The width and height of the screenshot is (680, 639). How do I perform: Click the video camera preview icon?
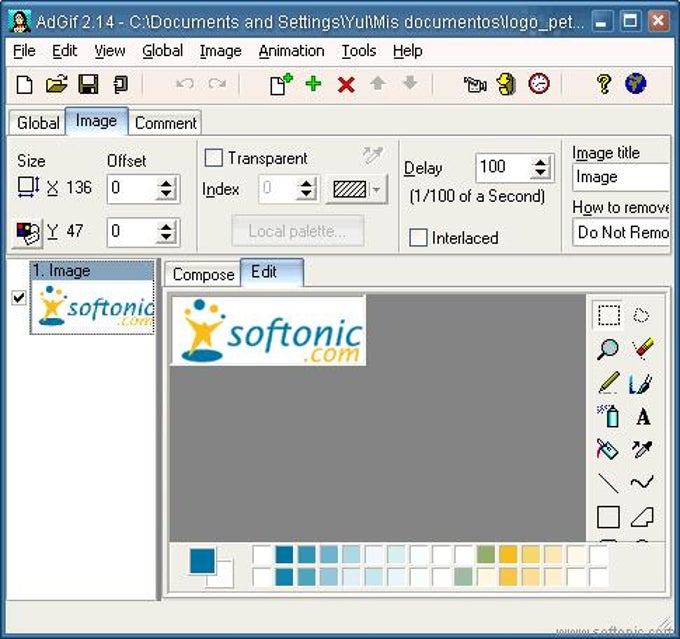pyautogui.click(x=475, y=84)
